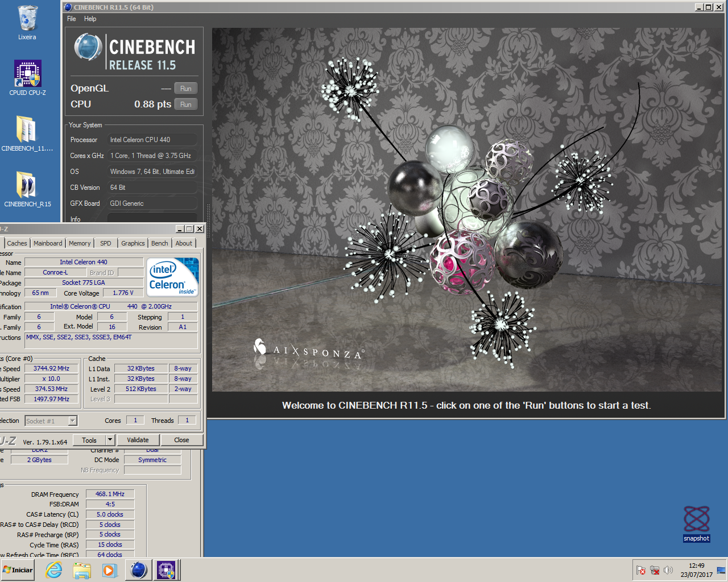Switch to the Graphics tab in CPU-Z

tap(133, 243)
